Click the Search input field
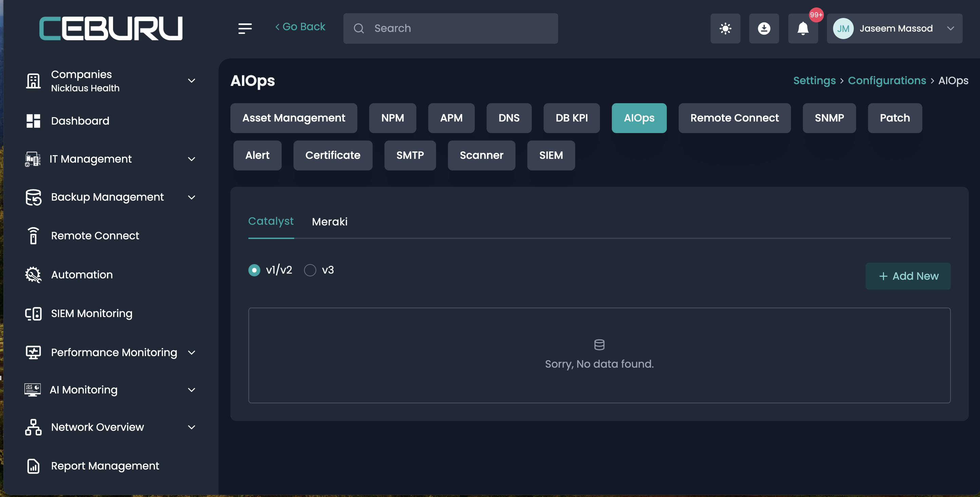The width and height of the screenshot is (980, 497). (x=450, y=29)
